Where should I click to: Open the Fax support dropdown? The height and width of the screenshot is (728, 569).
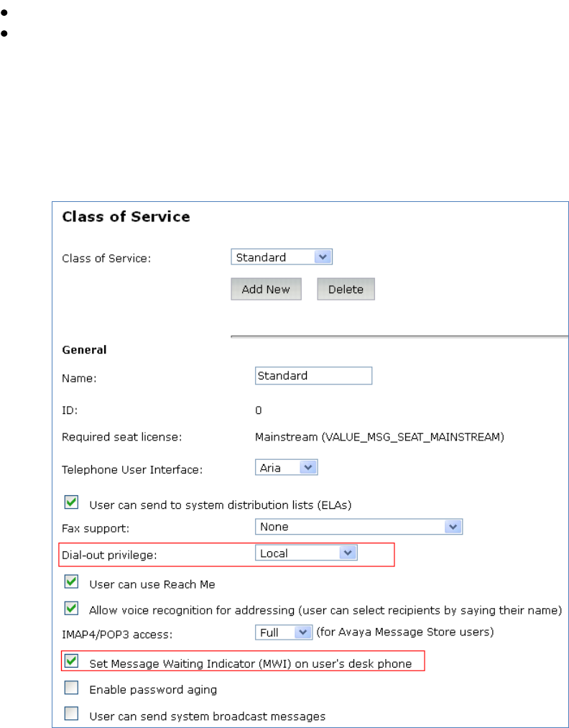click(x=358, y=527)
